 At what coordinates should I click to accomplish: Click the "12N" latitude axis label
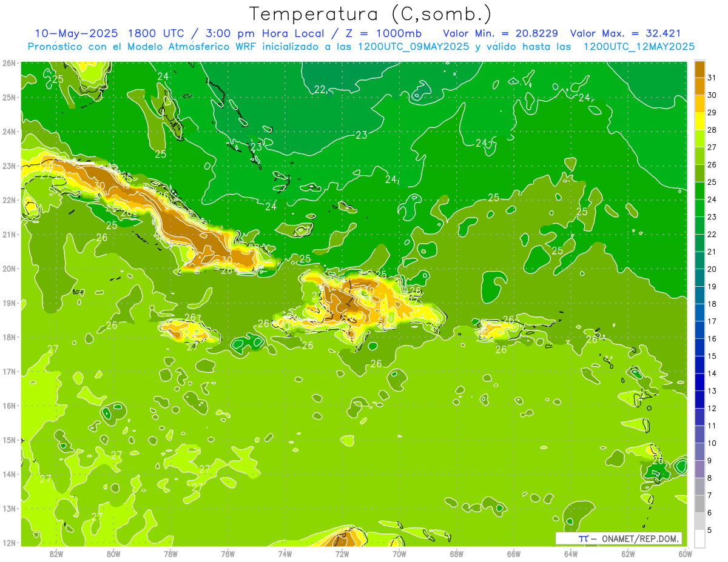(9, 543)
